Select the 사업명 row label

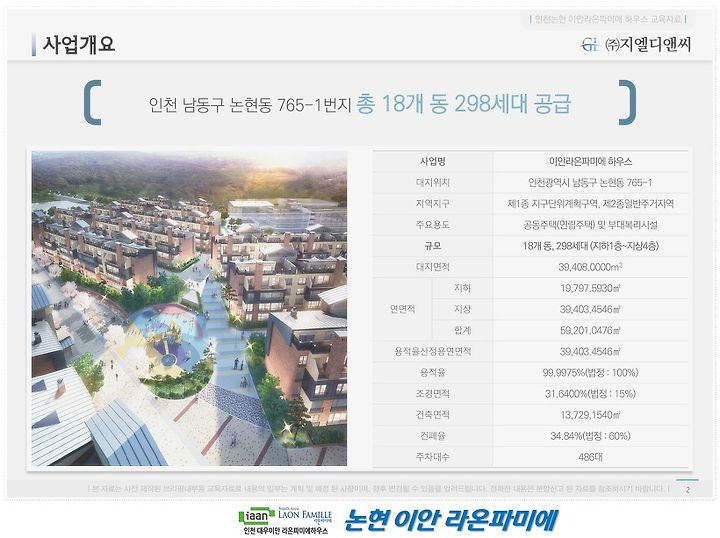[433, 162]
